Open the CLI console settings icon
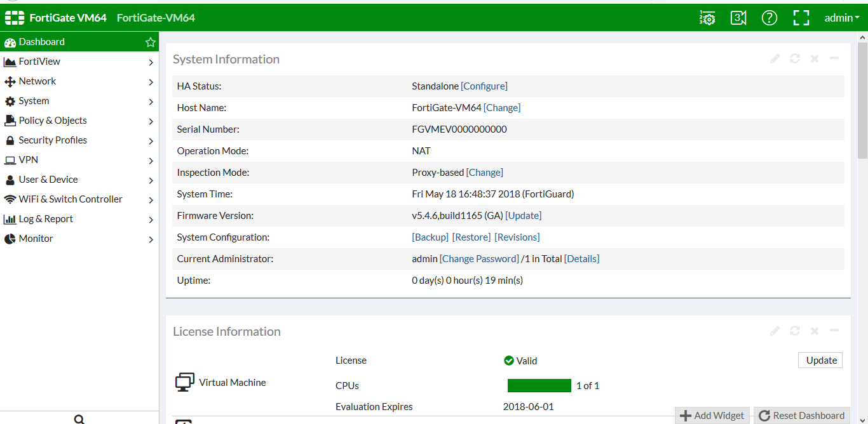868x424 pixels. pos(707,18)
